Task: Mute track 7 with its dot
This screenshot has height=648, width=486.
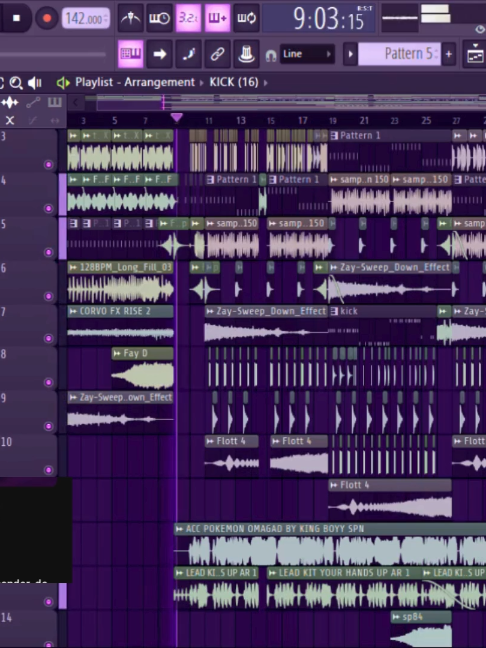Action: [48, 338]
